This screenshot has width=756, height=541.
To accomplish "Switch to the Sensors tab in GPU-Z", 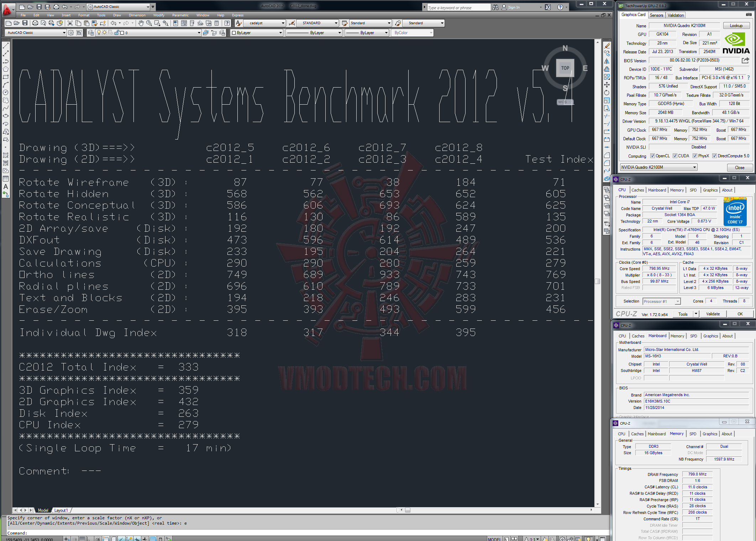I will pyautogui.click(x=656, y=15).
